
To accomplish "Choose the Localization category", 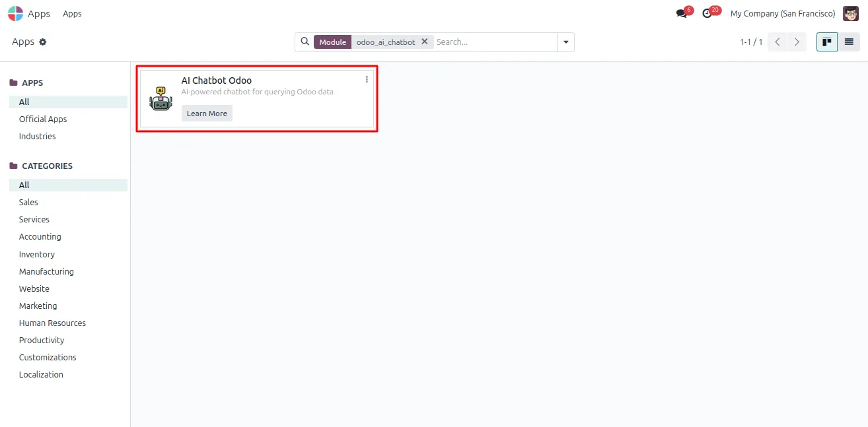I will point(41,375).
